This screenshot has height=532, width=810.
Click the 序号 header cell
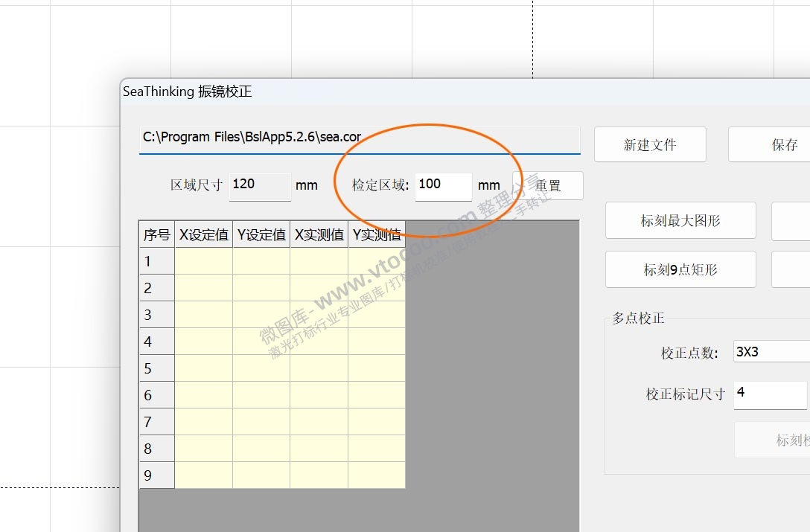point(156,234)
